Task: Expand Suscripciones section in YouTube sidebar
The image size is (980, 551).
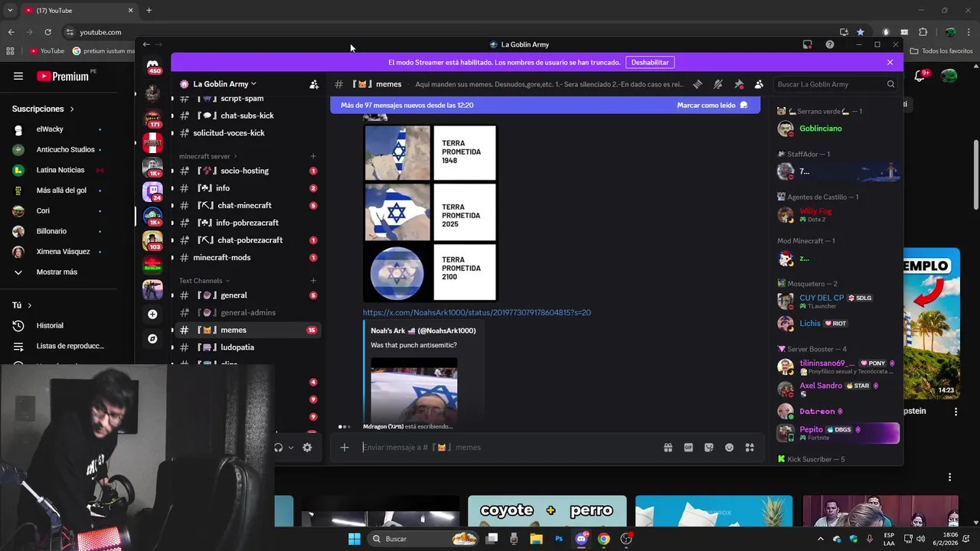Action: coord(44,109)
